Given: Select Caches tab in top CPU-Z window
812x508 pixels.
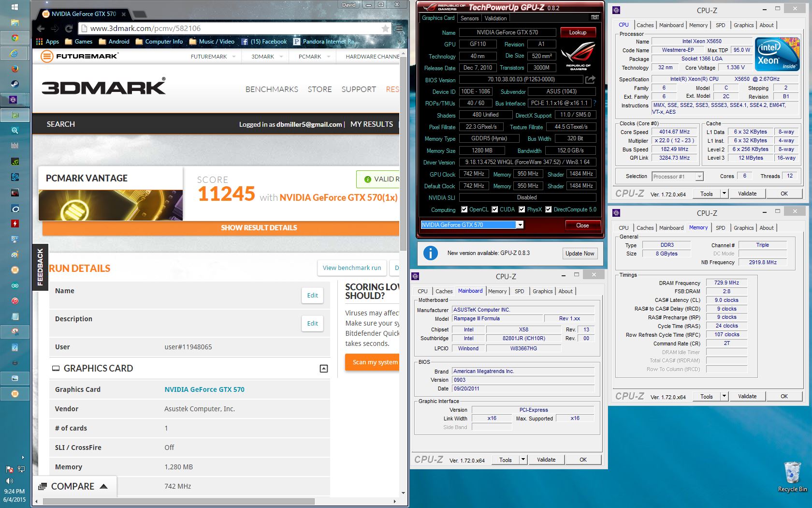Looking at the screenshot, I should pos(645,25).
